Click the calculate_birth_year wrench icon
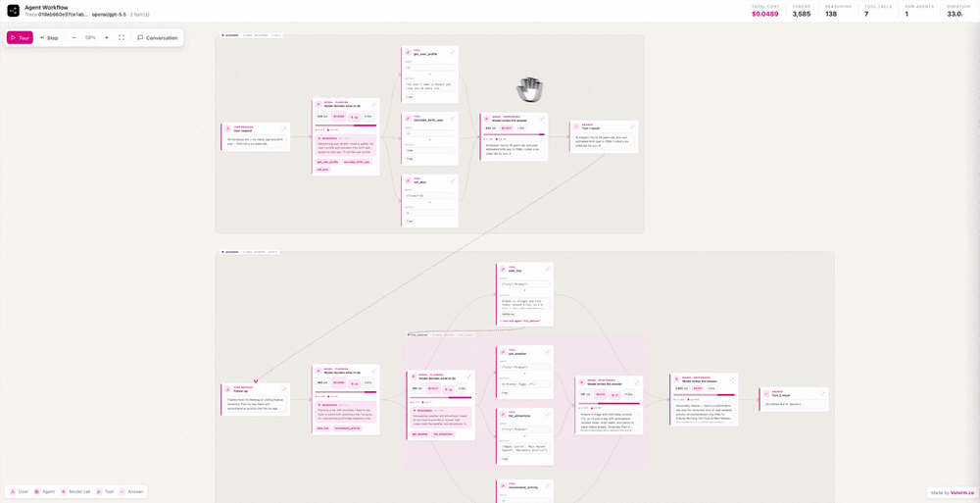The width and height of the screenshot is (980, 503). point(408,119)
